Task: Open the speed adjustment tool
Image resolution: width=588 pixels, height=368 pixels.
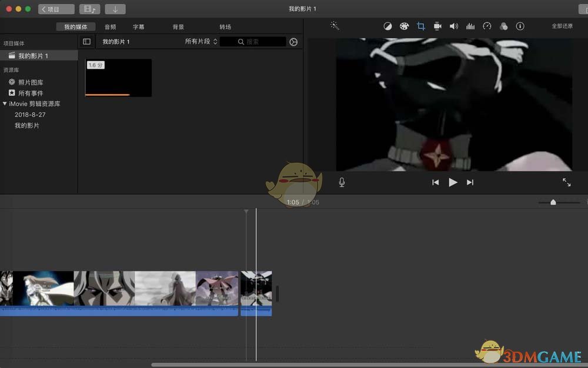Action: (487, 26)
